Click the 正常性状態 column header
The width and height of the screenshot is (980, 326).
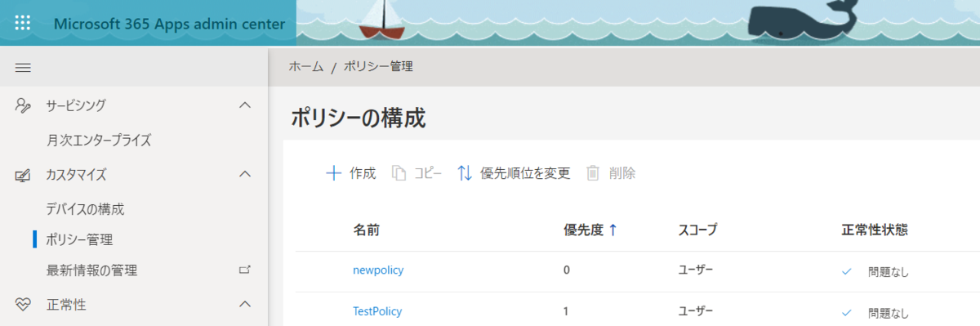coord(875,230)
